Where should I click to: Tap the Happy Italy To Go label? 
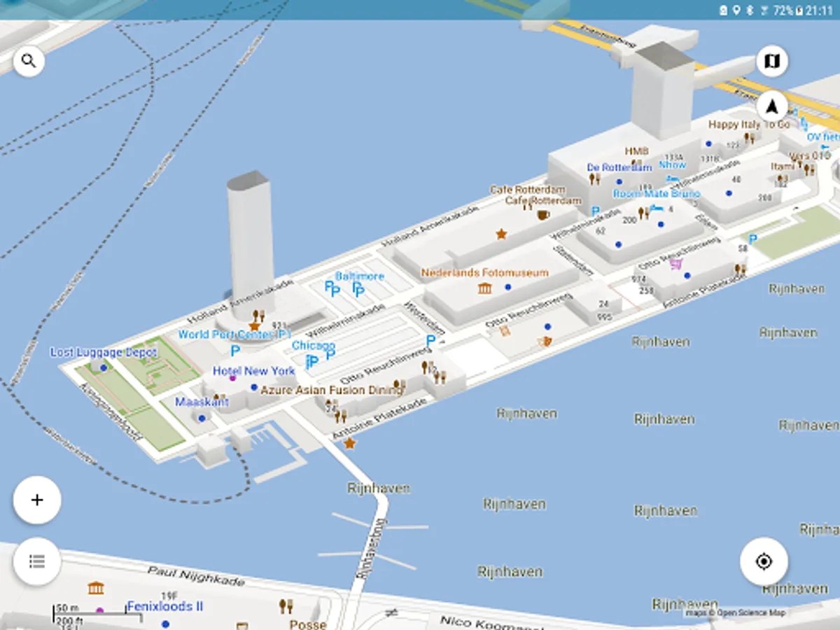click(749, 124)
